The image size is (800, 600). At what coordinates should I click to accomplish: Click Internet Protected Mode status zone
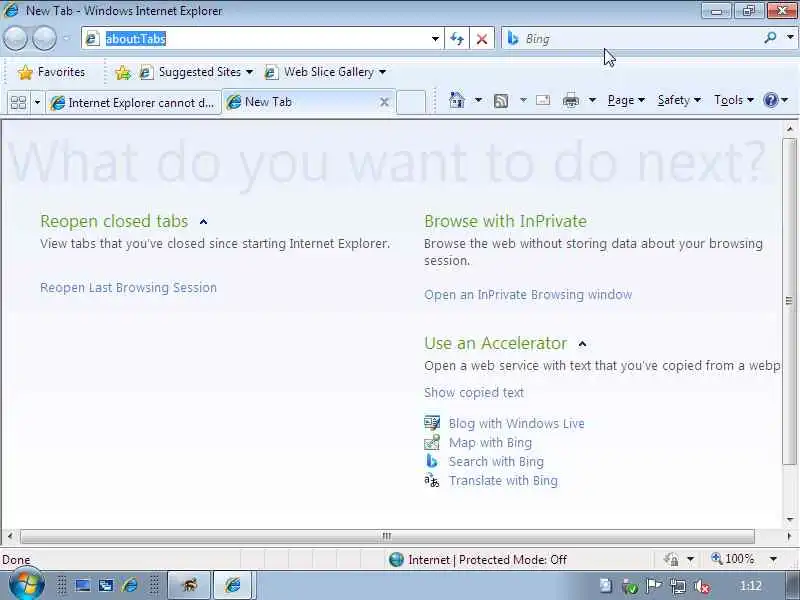pos(477,560)
